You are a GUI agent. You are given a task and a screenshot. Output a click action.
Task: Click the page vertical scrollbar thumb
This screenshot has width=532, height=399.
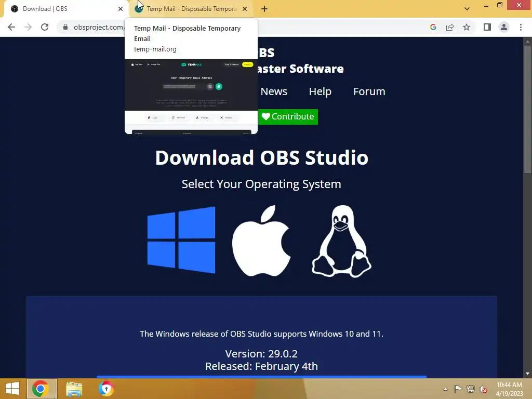(527, 109)
